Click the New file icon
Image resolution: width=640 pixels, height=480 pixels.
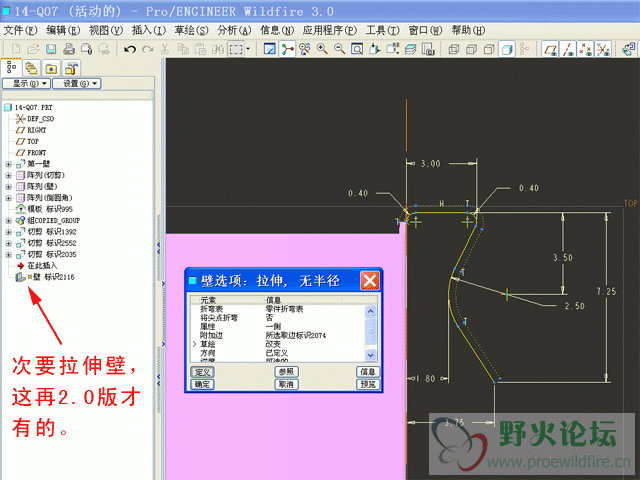[16, 49]
